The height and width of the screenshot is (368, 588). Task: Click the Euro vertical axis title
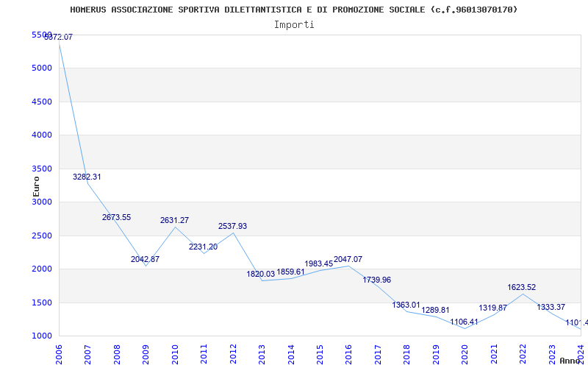point(36,187)
